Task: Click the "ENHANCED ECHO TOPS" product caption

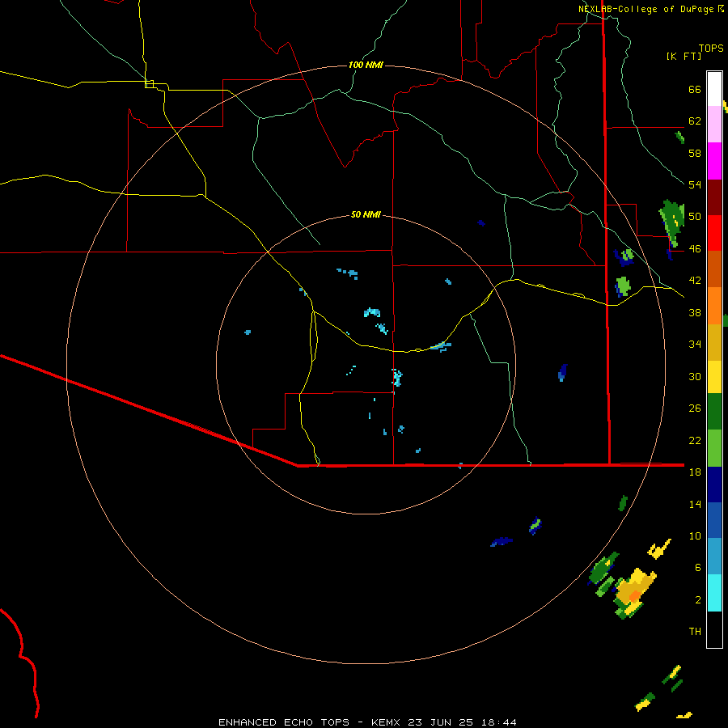Action: coord(284,722)
